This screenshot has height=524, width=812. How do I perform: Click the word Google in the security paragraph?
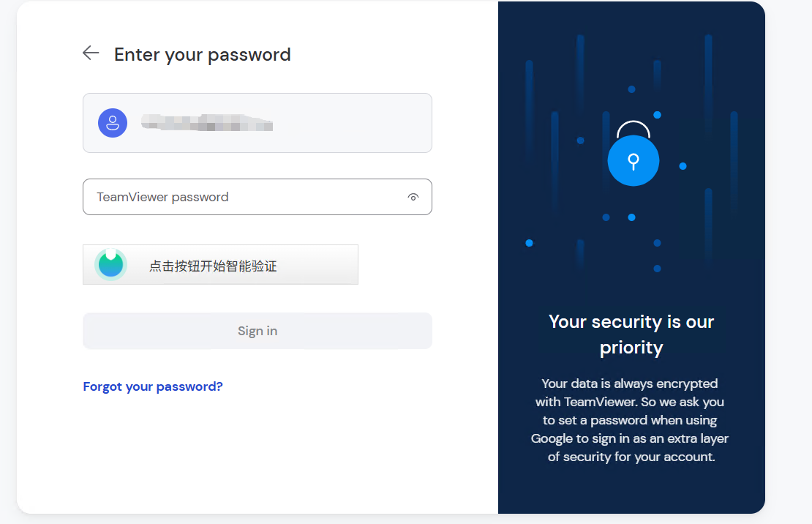[x=552, y=438]
